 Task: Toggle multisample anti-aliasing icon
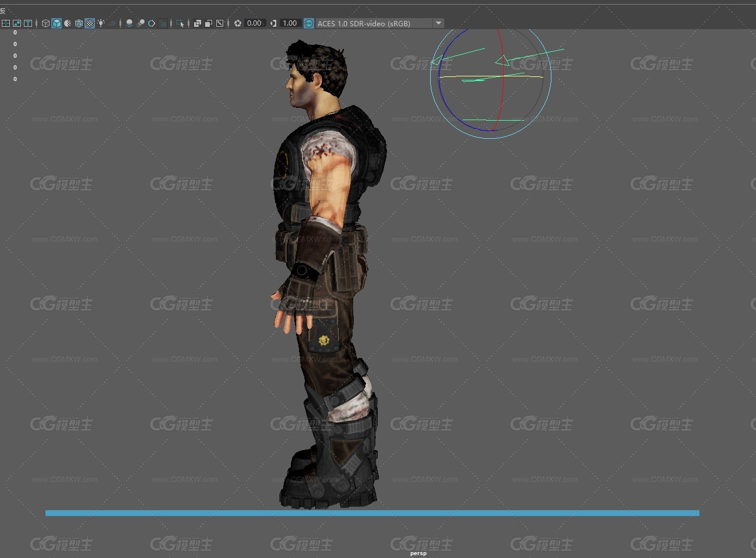(152, 23)
